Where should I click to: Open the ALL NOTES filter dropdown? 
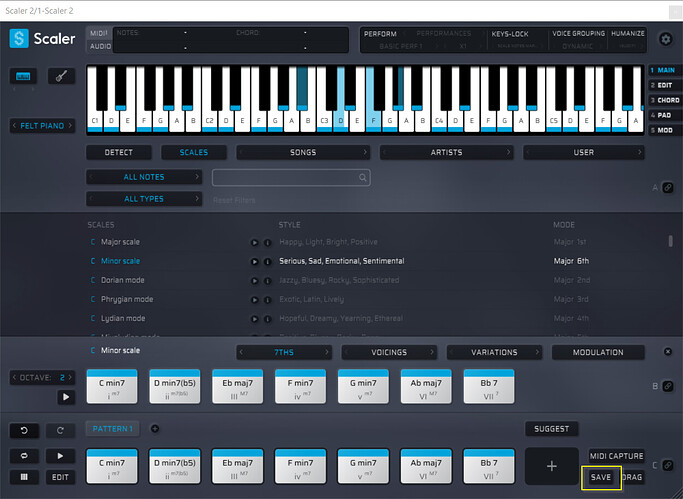[x=144, y=177]
